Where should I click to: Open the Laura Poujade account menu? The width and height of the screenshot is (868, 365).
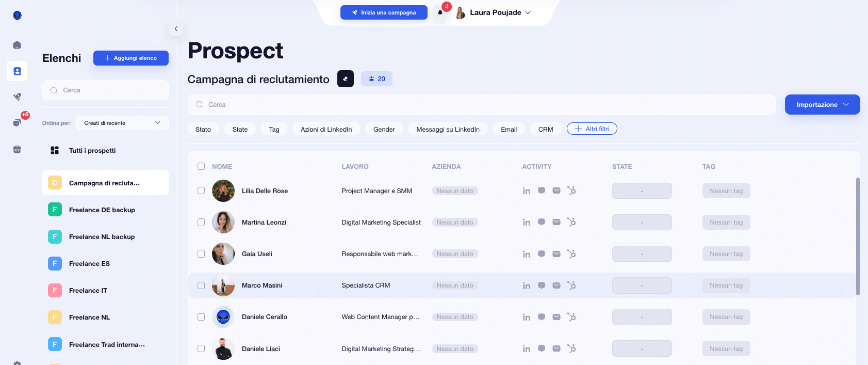point(495,12)
